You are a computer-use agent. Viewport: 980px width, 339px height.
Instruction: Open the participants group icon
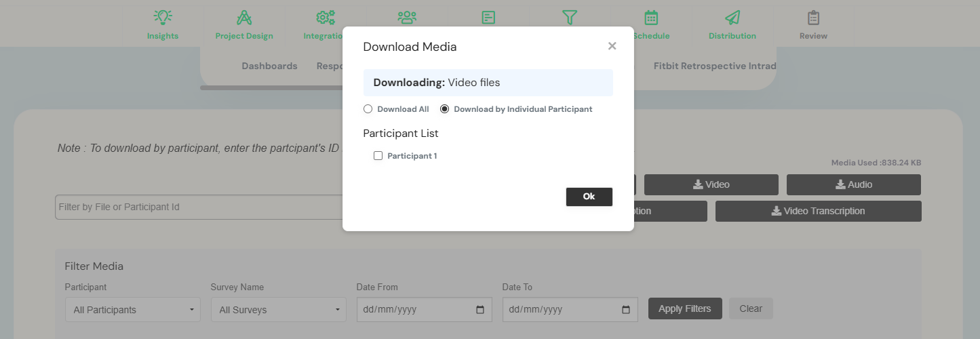click(x=407, y=18)
